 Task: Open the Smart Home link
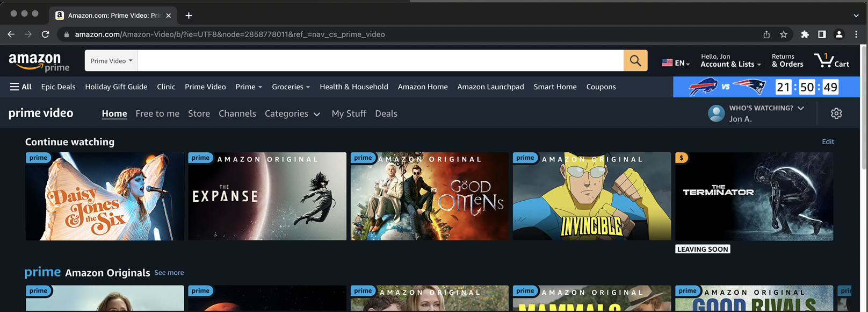coord(555,87)
